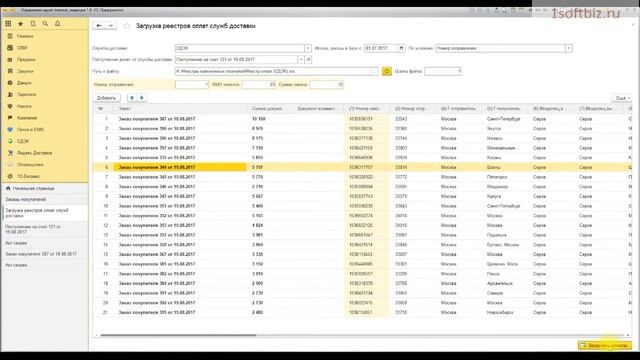Adjust the Шапка файла spinner field
The height and width of the screenshot is (360, 640).
[443, 71]
